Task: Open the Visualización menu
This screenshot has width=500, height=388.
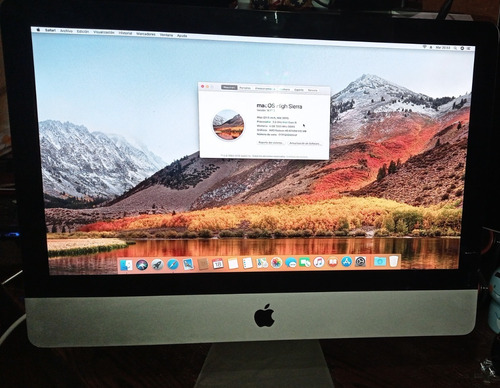Action: coord(104,32)
